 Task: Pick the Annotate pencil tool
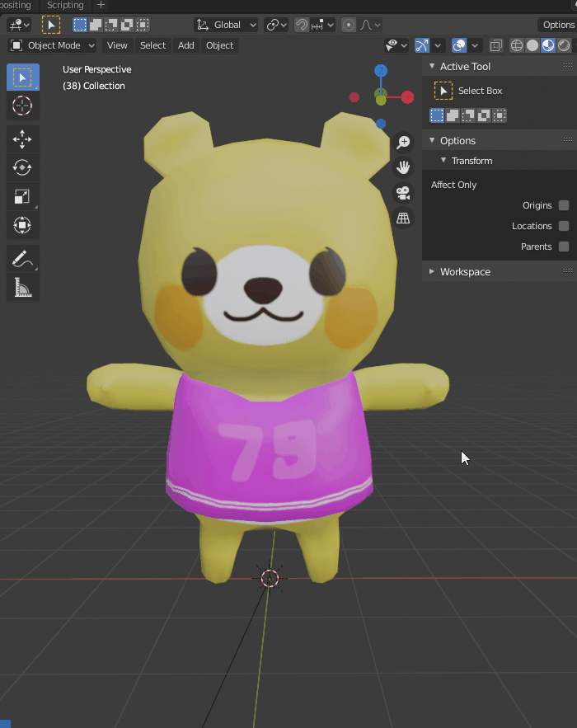click(22, 259)
